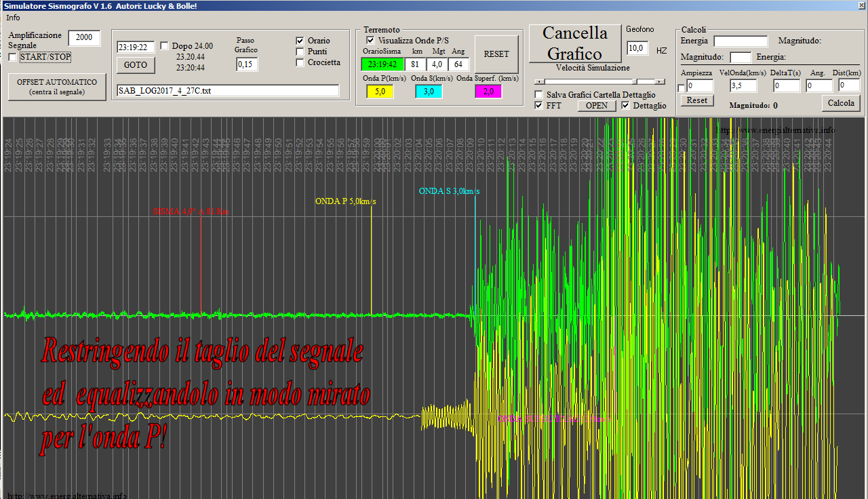Image resolution: width=868 pixels, height=499 pixels.
Task: Click the OFFSET AUTOMATICO button
Action: (57, 87)
